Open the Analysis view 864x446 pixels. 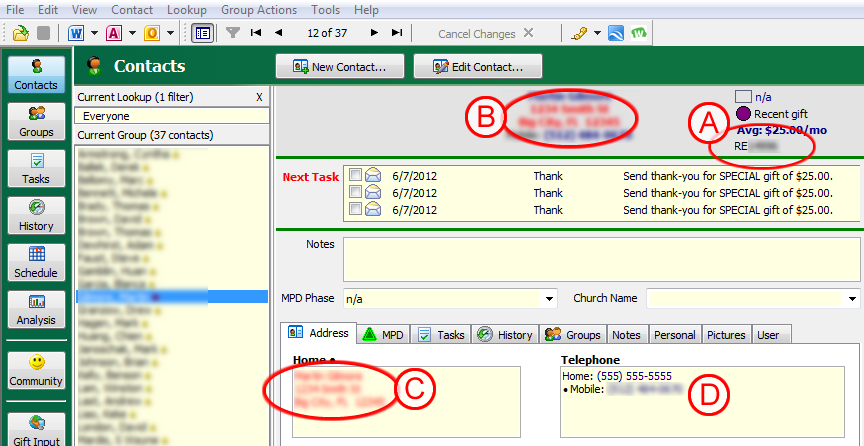36,307
